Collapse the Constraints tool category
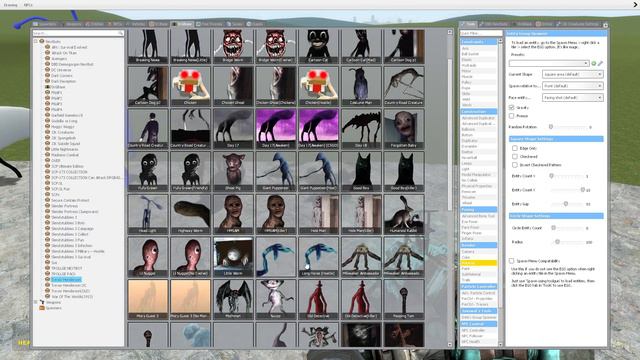Image resolution: width=640 pixels, height=360 pixels. 478,42
